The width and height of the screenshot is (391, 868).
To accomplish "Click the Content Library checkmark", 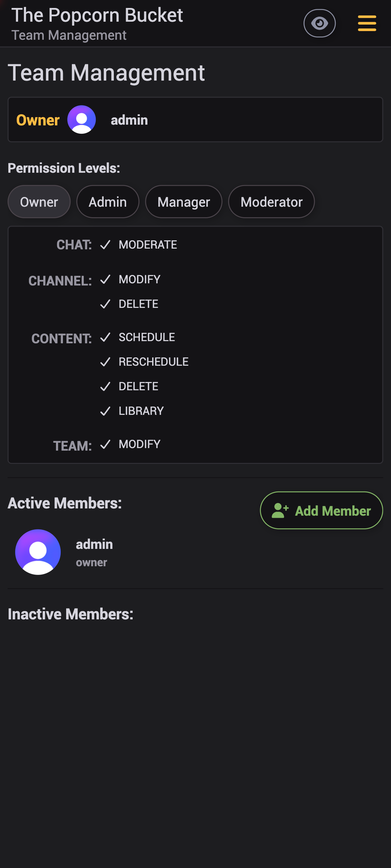I will pyautogui.click(x=105, y=411).
